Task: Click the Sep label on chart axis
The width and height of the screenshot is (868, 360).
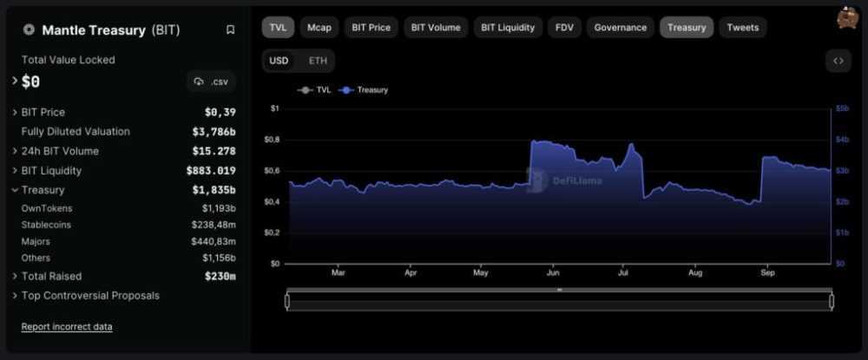Action: click(767, 272)
